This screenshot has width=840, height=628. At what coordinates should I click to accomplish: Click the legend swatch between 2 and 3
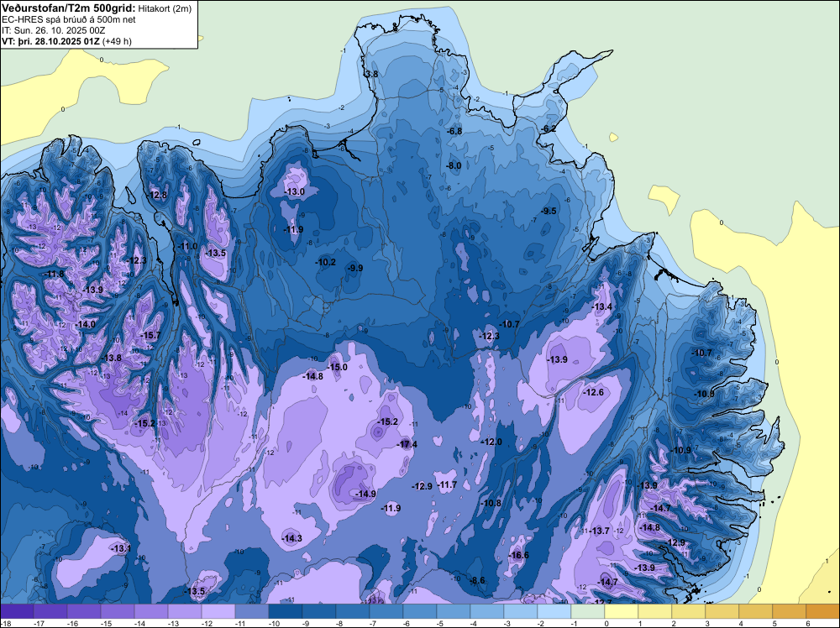click(689, 611)
